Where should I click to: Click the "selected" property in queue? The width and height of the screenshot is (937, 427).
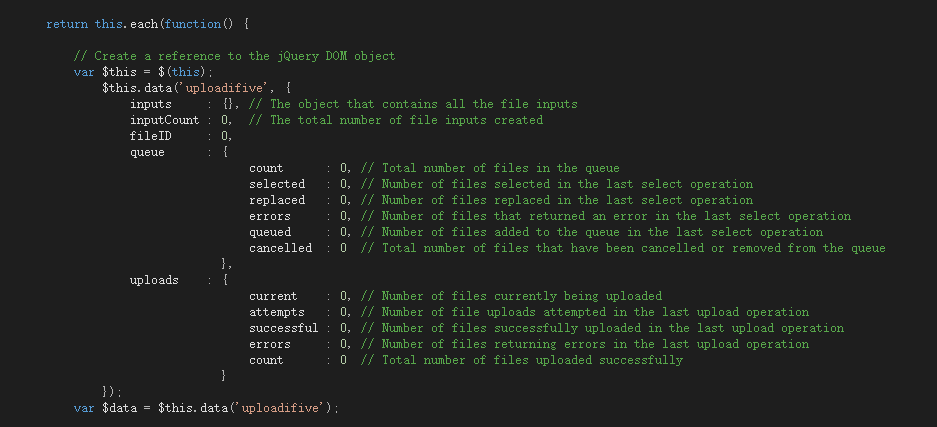pos(277,184)
